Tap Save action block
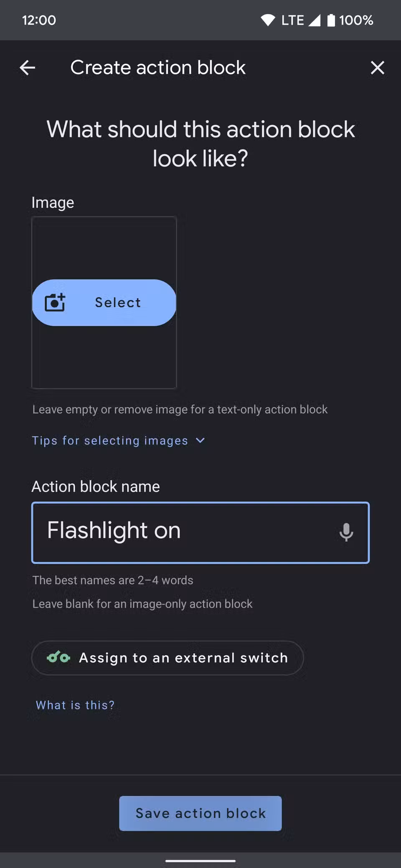The height and width of the screenshot is (868, 401). coord(200,813)
